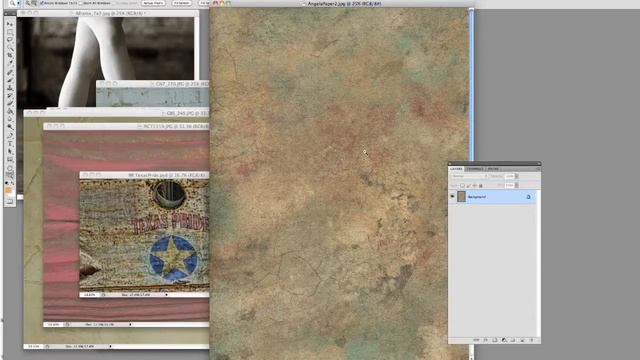Screen dimensions: 640x360
Task: Toggle lock all
Action: [x=481, y=186]
